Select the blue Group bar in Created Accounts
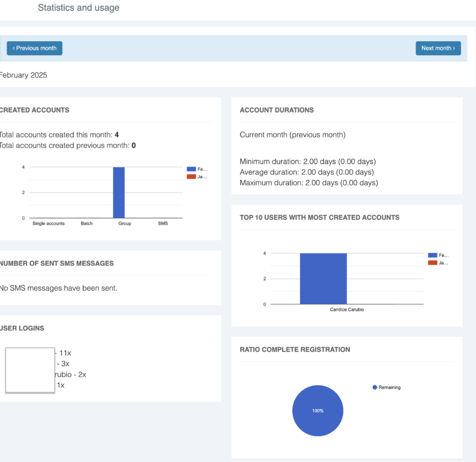This screenshot has width=476, height=462. [119, 192]
